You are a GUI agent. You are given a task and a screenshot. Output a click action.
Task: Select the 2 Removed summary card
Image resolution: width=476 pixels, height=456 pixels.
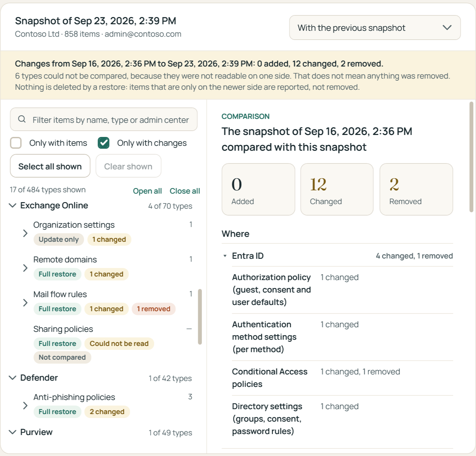(x=416, y=189)
